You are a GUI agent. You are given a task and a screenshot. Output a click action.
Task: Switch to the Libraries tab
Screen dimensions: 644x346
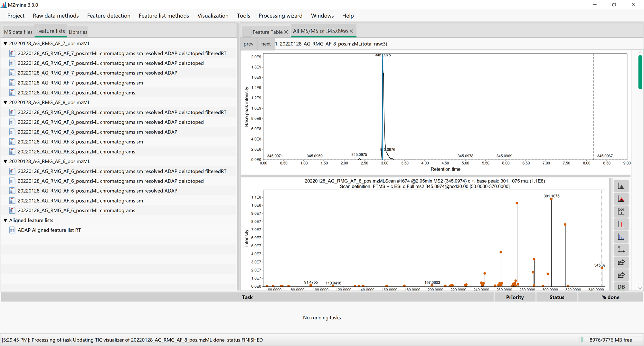78,32
